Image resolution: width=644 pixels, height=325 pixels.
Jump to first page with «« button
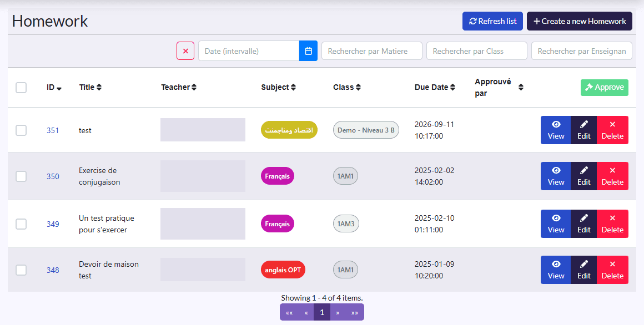(x=289, y=312)
